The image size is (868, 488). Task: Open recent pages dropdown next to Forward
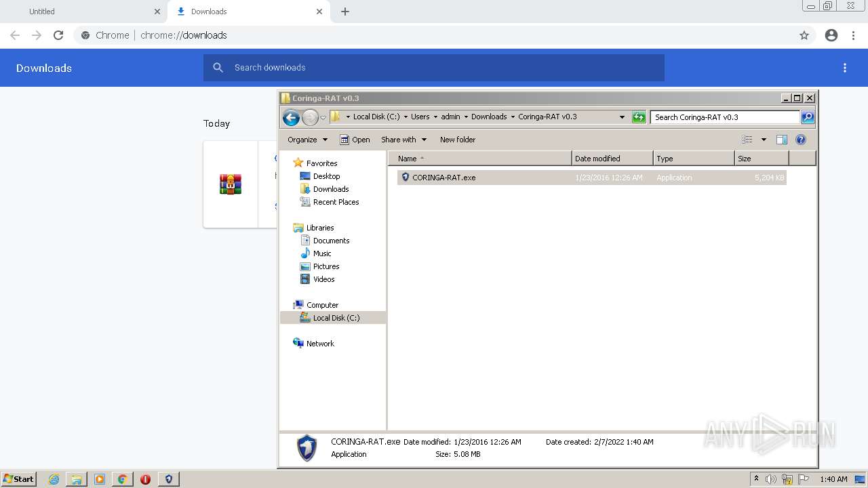coord(323,117)
